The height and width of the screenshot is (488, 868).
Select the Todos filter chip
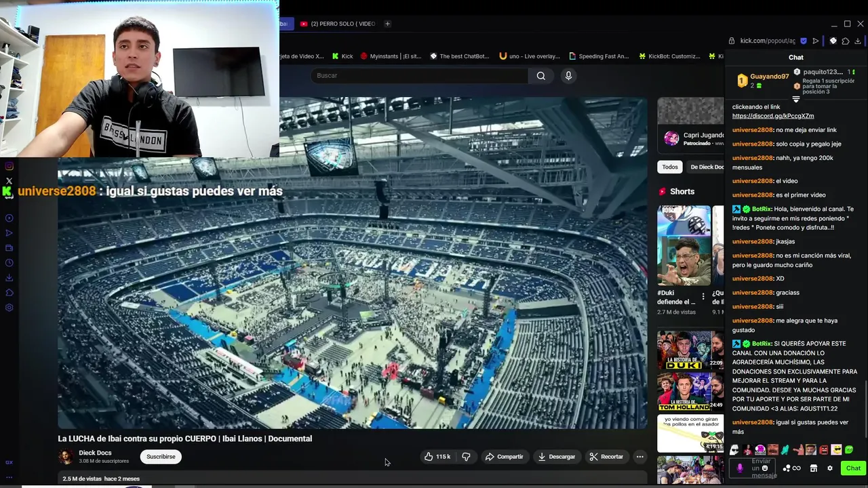(670, 167)
